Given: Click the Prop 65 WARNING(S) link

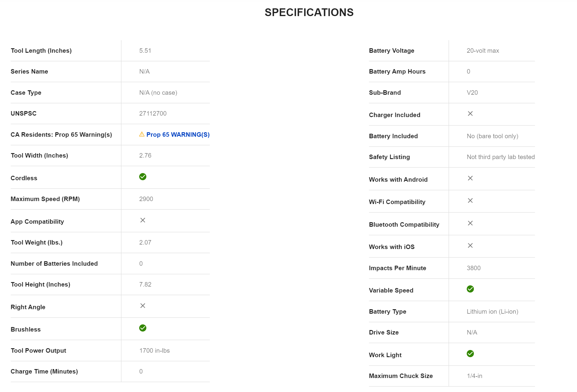Looking at the screenshot, I should (178, 135).
